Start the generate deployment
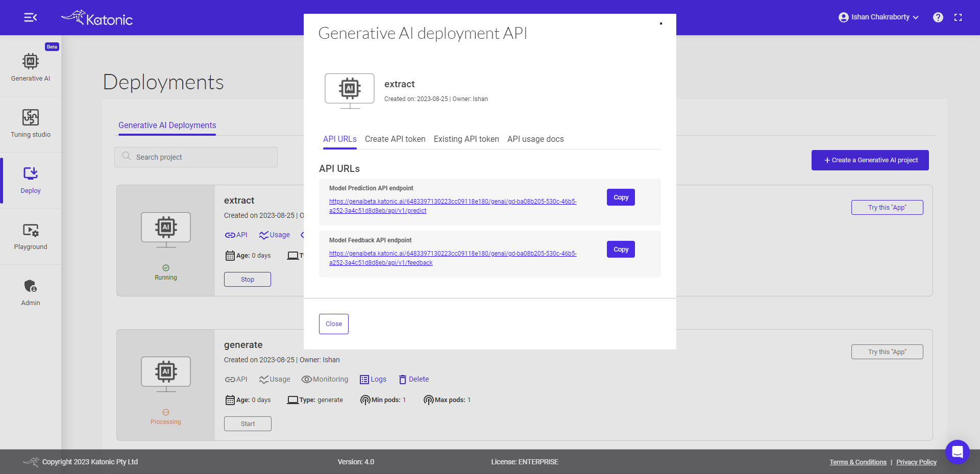 pos(248,424)
